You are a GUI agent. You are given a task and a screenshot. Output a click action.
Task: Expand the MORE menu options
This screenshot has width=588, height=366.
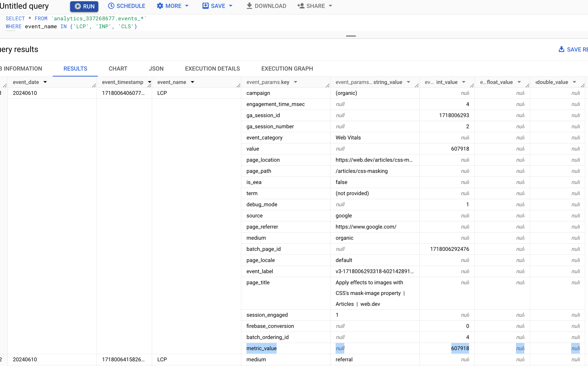point(173,6)
